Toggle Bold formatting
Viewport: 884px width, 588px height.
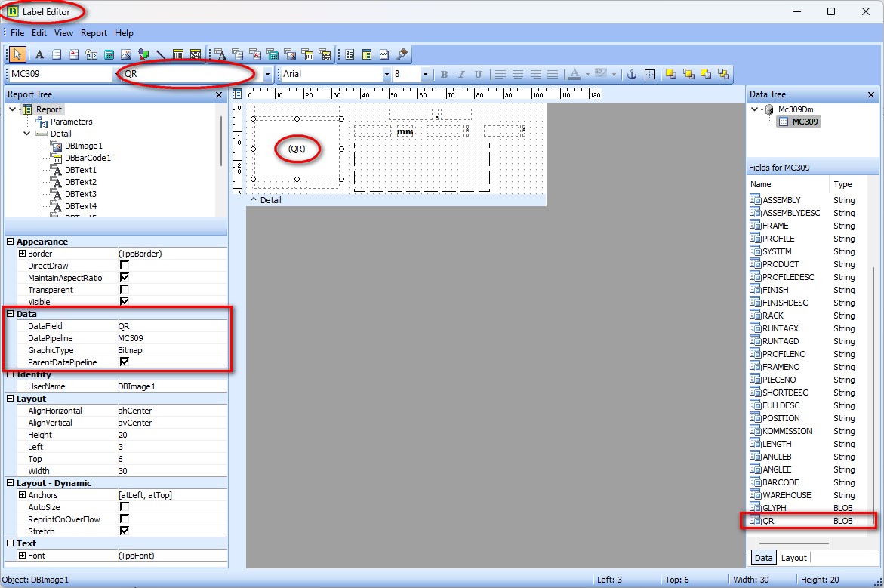[x=444, y=74]
